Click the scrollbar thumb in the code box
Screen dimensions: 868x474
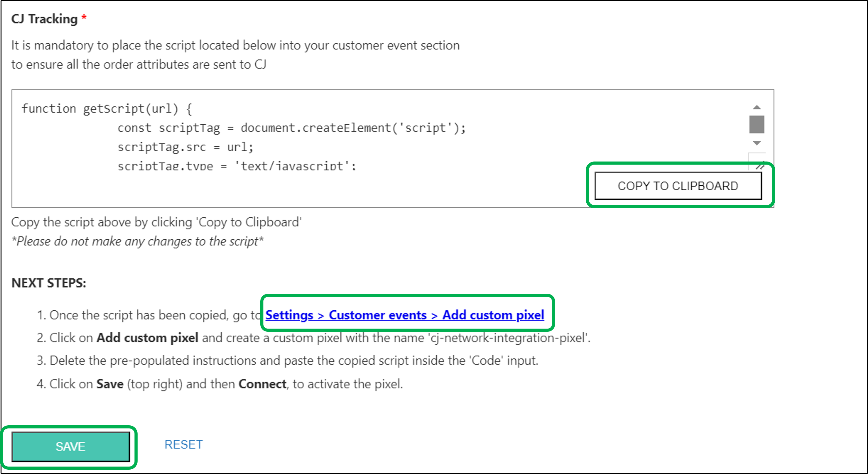pyautogui.click(x=757, y=125)
